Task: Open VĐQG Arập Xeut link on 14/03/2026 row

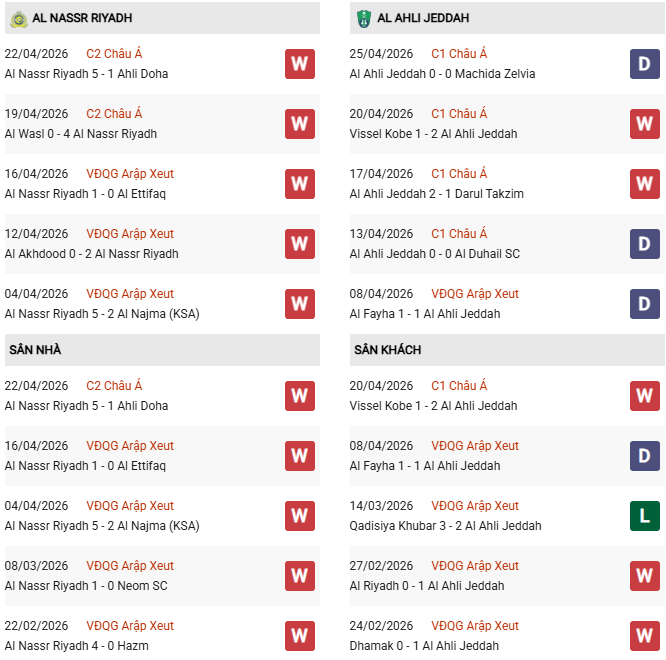Action: click(475, 506)
